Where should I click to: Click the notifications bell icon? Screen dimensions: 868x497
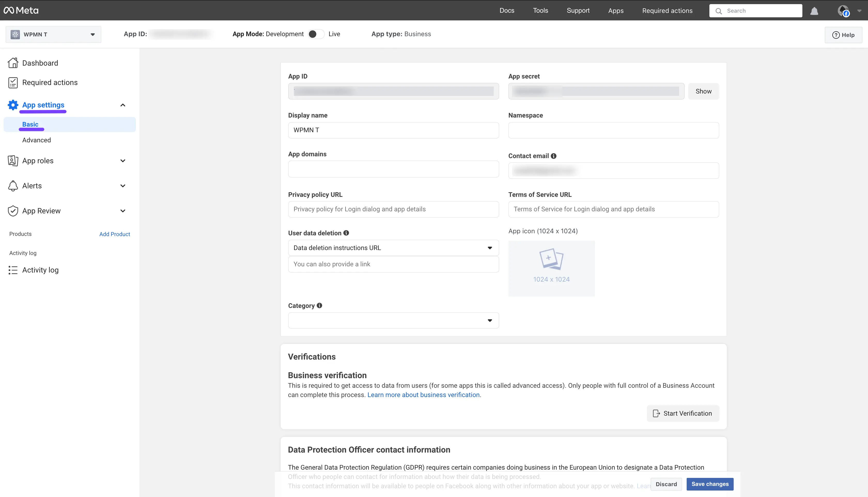click(x=814, y=11)
